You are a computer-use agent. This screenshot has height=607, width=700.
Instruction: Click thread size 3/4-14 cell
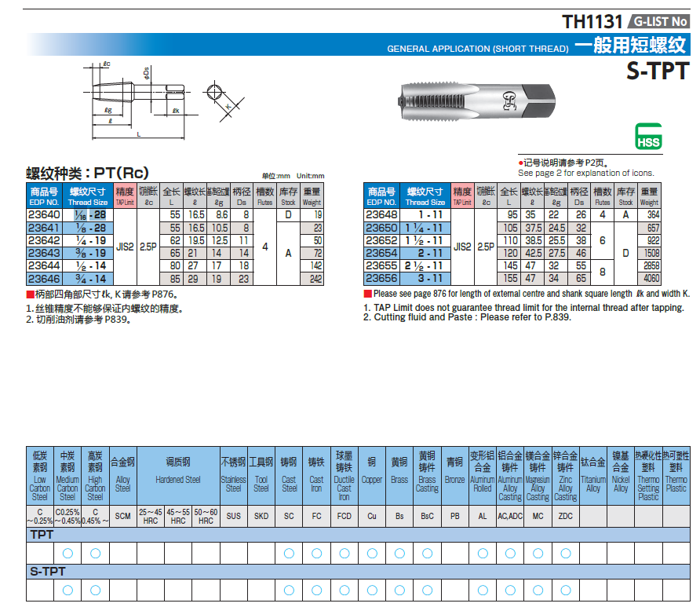[x=88, y=279]
